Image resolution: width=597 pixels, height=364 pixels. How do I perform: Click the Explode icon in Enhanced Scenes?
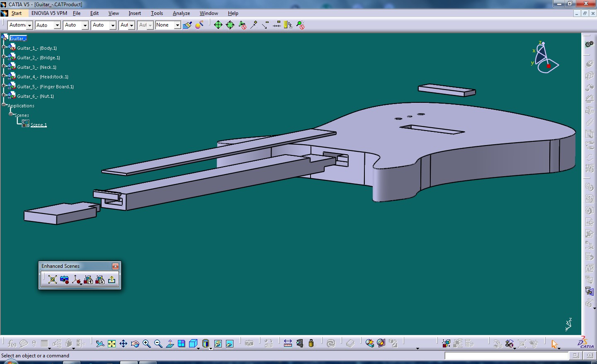(x=53, y=280)
